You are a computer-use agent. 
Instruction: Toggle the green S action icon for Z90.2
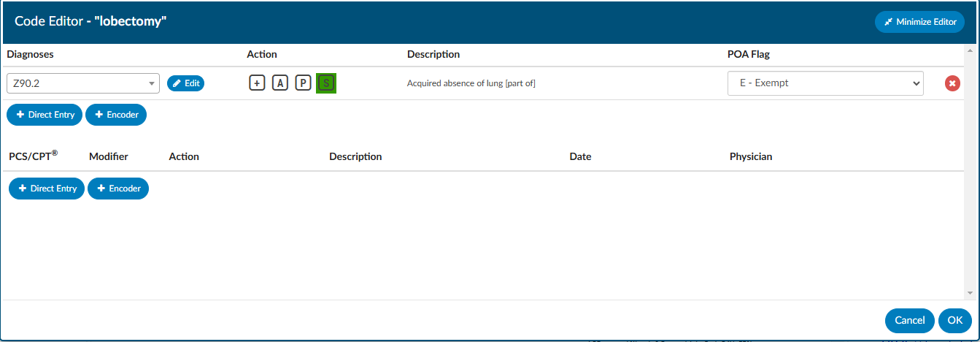(x=326, y=83)
